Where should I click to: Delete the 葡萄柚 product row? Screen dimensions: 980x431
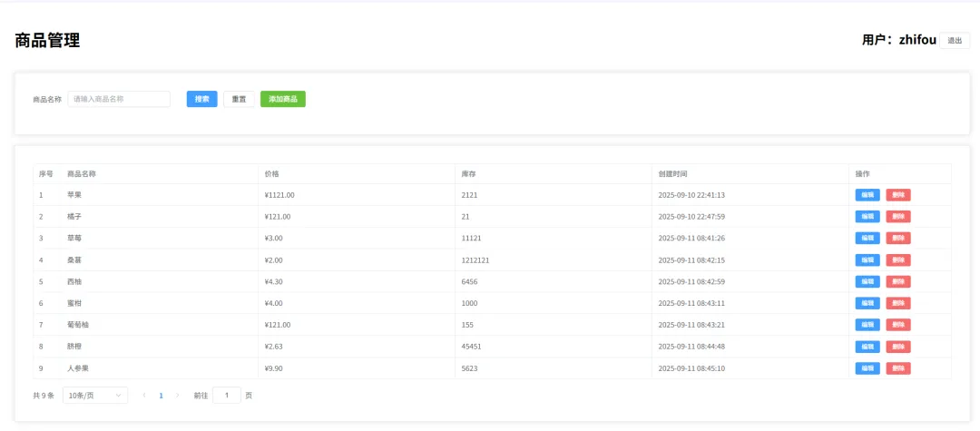[x=897, y=325]
